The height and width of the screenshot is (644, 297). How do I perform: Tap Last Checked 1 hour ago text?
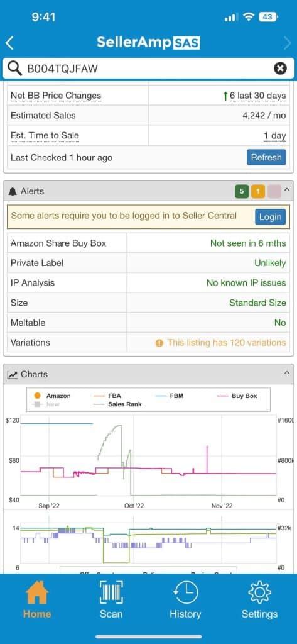pos(62,158)
